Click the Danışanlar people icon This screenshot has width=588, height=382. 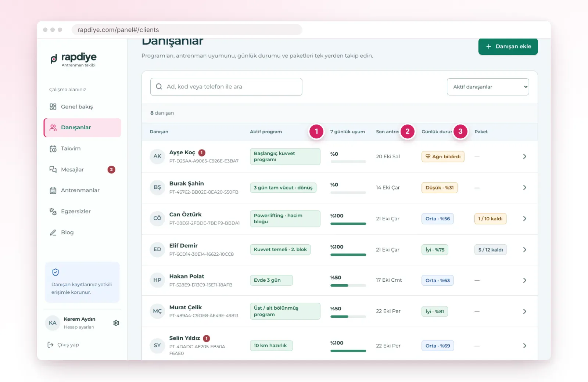(53, 127)
